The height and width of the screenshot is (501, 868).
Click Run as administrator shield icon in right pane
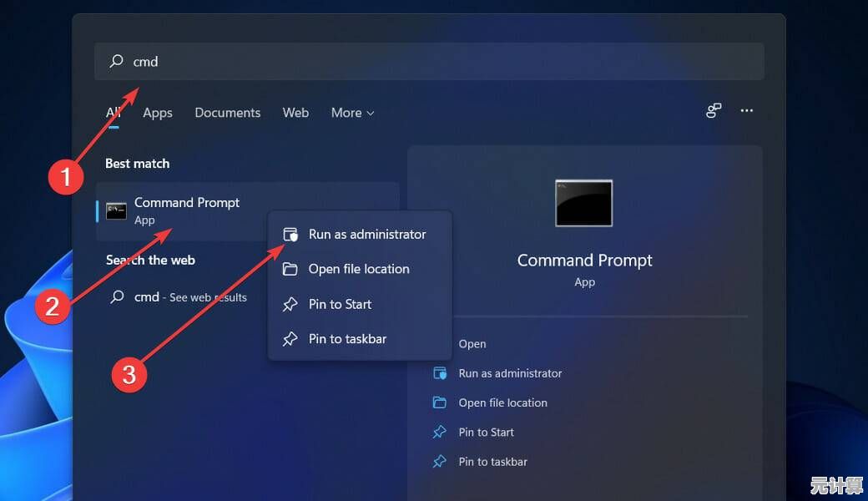[440, 373]
